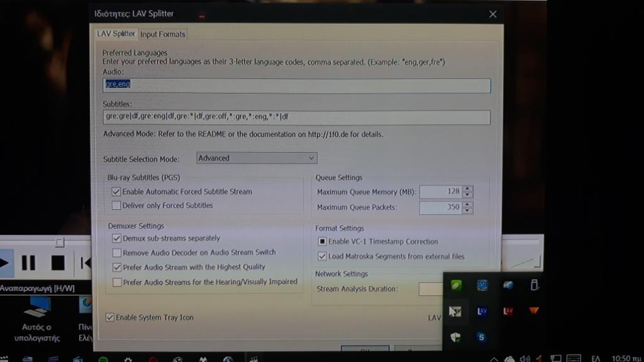Open the Subtitle Selection Mode dropdown

click(x=257, y=158)
